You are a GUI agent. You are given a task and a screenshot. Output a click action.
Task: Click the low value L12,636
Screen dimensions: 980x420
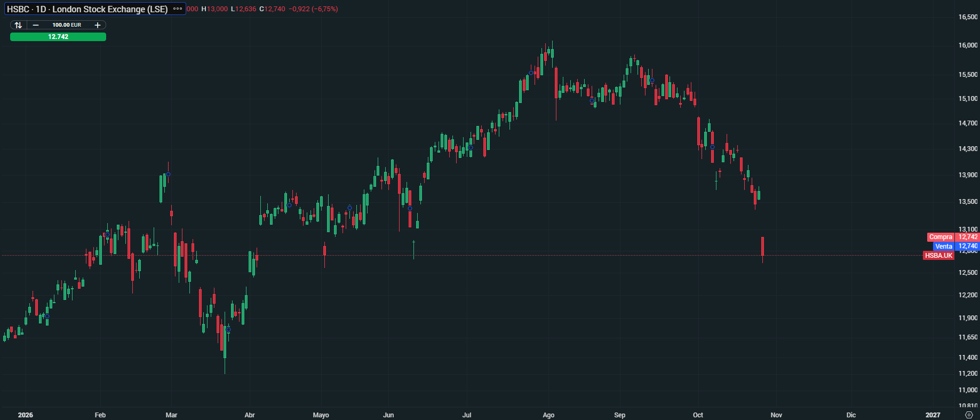(243, 9)
